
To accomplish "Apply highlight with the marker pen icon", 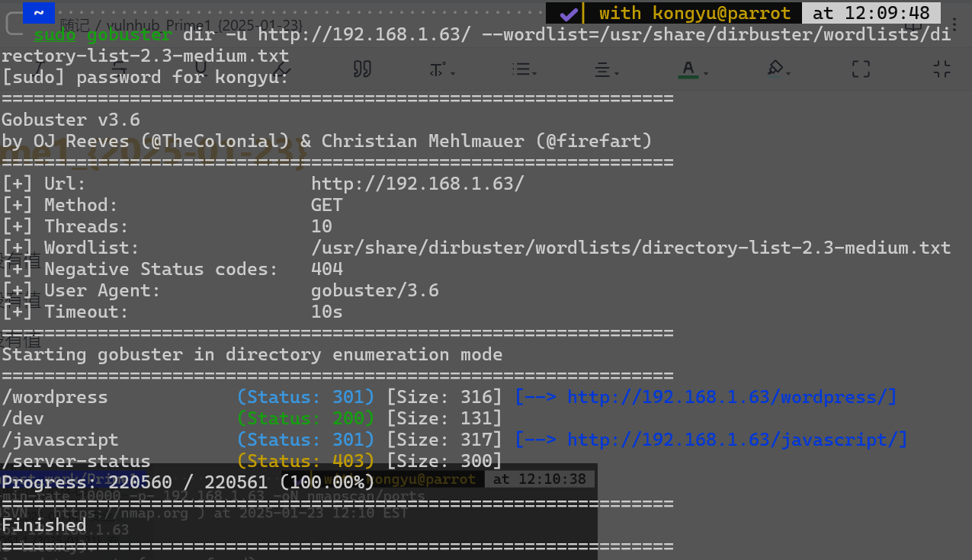I will [775, 69].
